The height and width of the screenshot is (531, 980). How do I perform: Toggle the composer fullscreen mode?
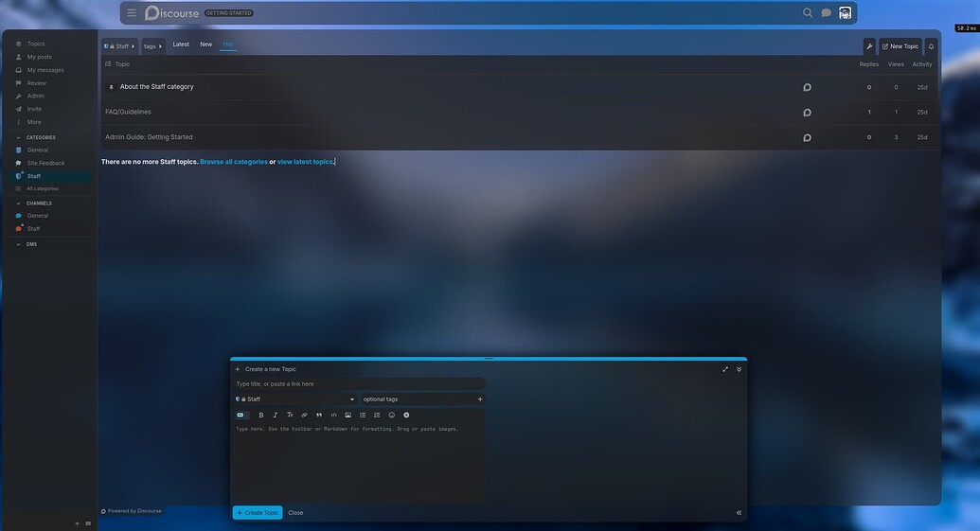click(x=725, y=369)
